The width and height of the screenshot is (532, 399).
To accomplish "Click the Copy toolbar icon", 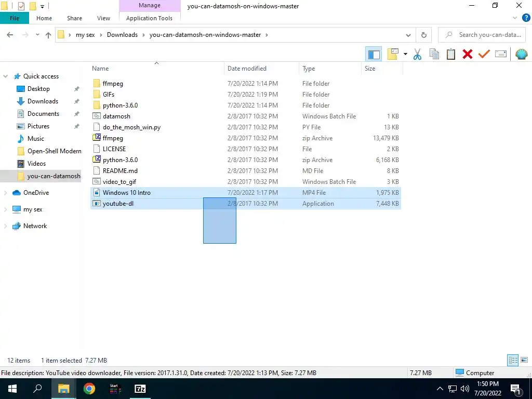I will (434, 54).
